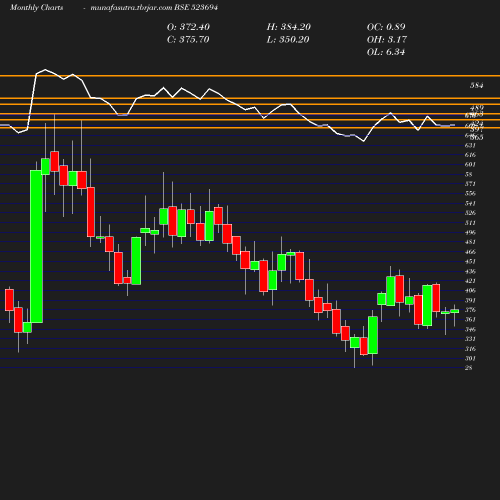Click the '331' price axis label
500x500 pixels.
(470, 339)
